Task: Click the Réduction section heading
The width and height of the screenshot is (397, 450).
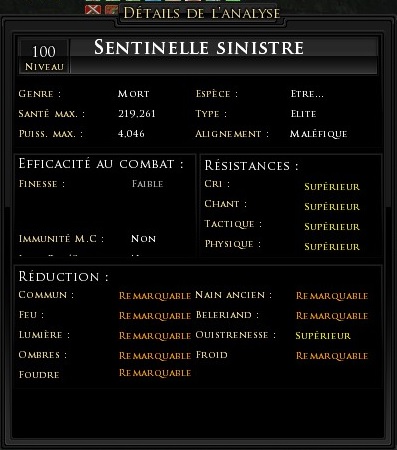Action: point(63,276)
